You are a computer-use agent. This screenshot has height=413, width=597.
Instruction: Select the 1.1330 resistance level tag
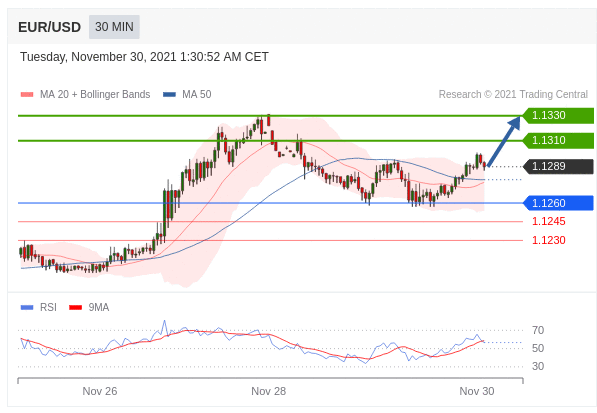pyautogui.click(x=558, y=115)
